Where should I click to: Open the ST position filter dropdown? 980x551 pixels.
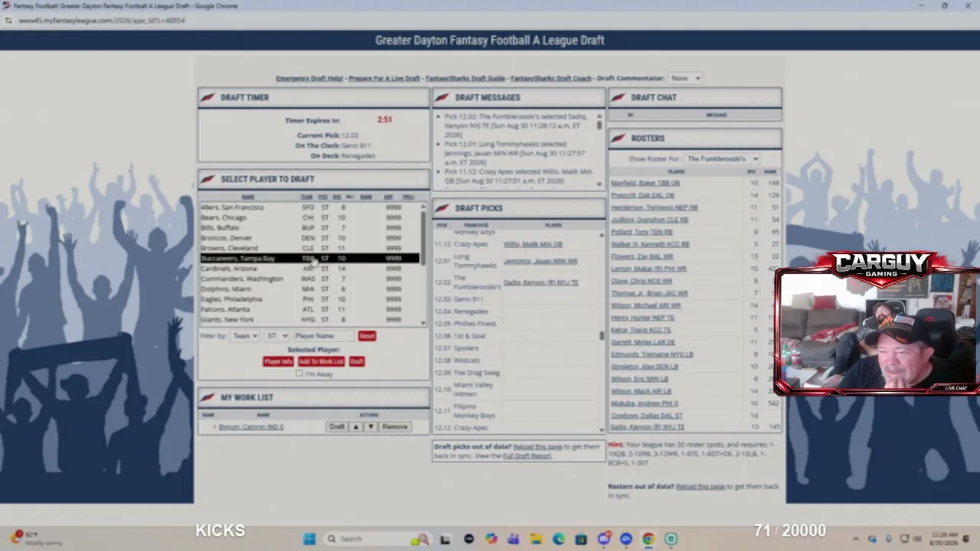(276, 336)
